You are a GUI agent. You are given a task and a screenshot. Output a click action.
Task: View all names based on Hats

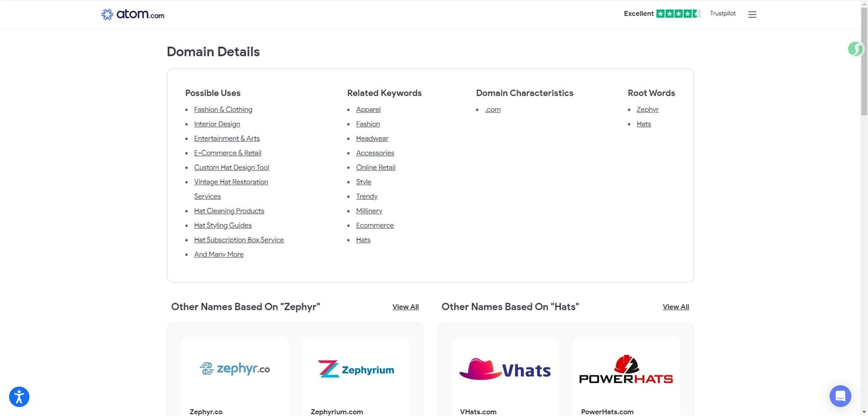click(675, 307)
